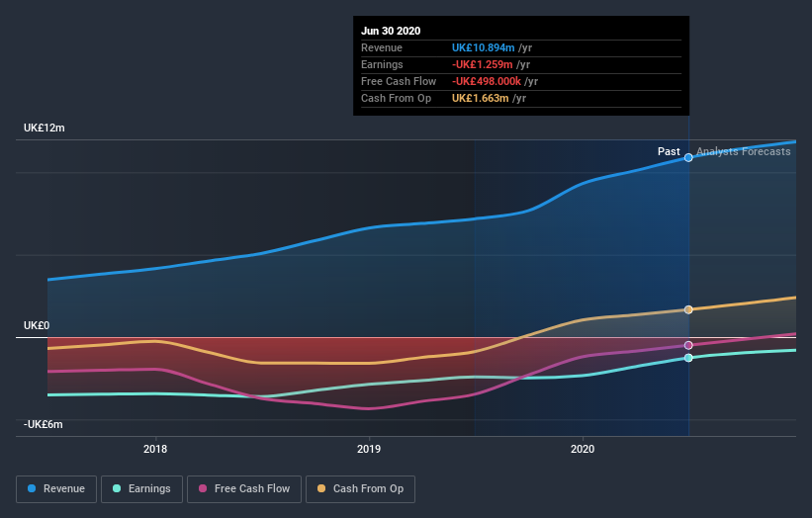
Task: Click the UK£0 y-axis label
Action: coord(37,325)
